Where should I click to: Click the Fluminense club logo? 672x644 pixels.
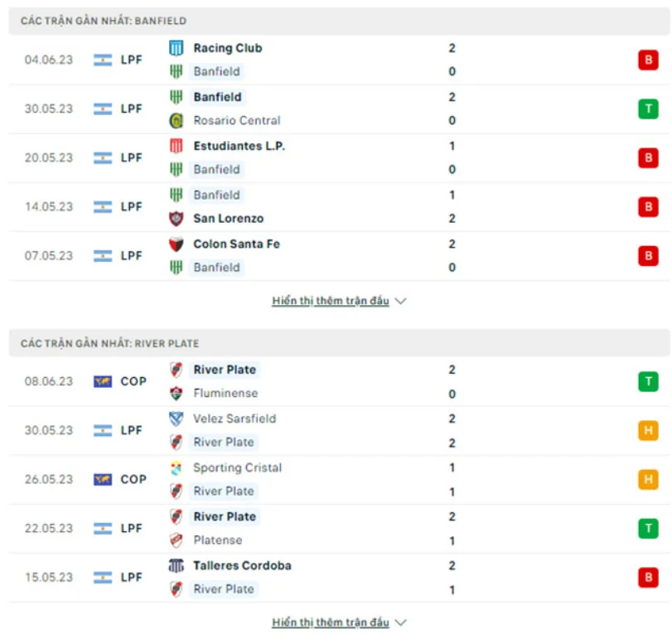[x=176, y=394]
